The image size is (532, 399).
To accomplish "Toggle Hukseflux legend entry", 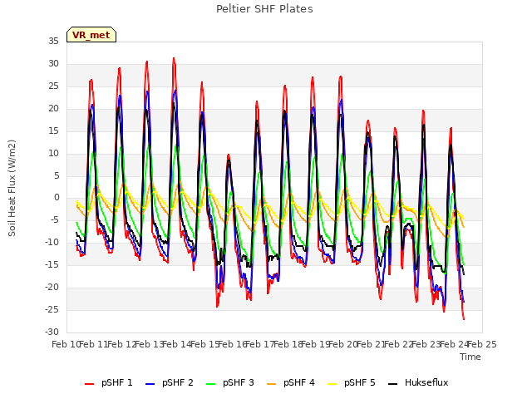I will [418, 382].
